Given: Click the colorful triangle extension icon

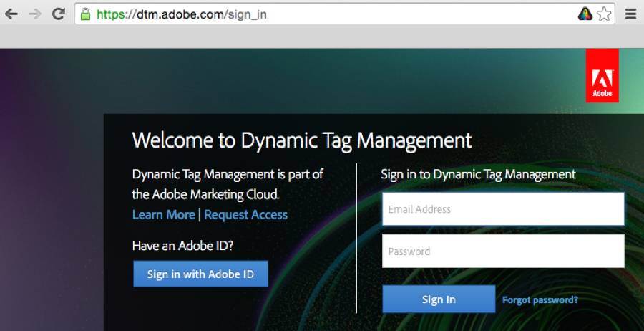Looking at the screenshot, I should 585,14.
